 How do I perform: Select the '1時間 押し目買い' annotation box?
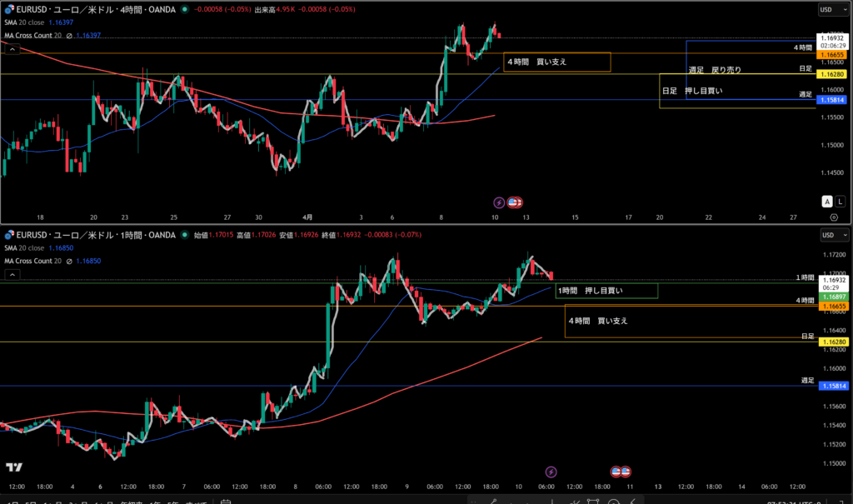point(606,291)
